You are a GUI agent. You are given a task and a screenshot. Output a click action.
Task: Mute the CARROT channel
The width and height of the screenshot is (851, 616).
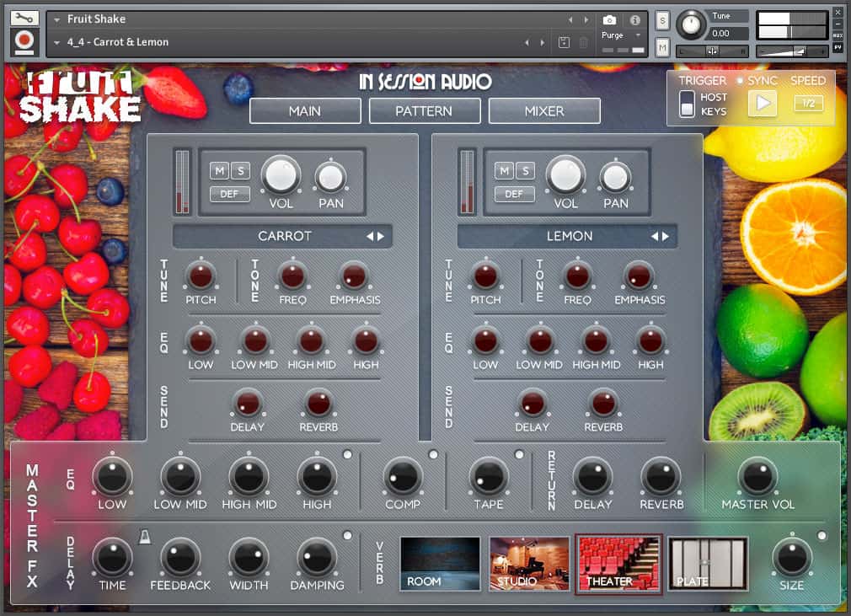click(220, 171)
